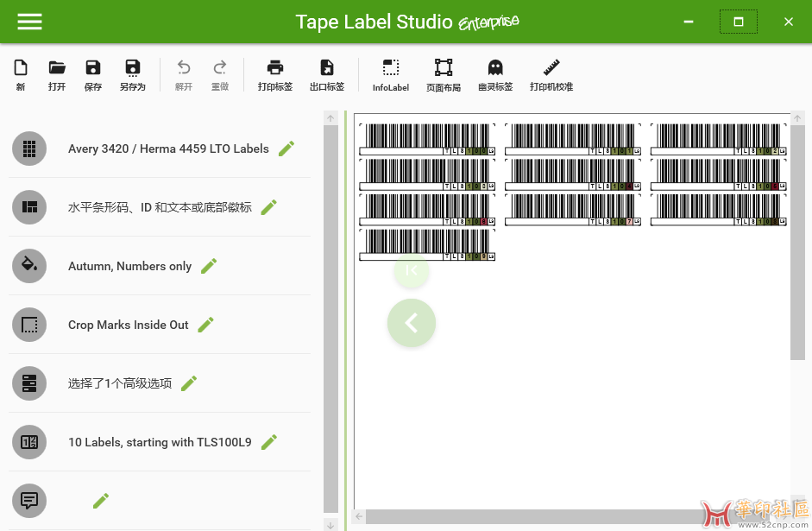Edit the 选择了1个高级选项 setting

pyautogui.click(x=189, y=383)
